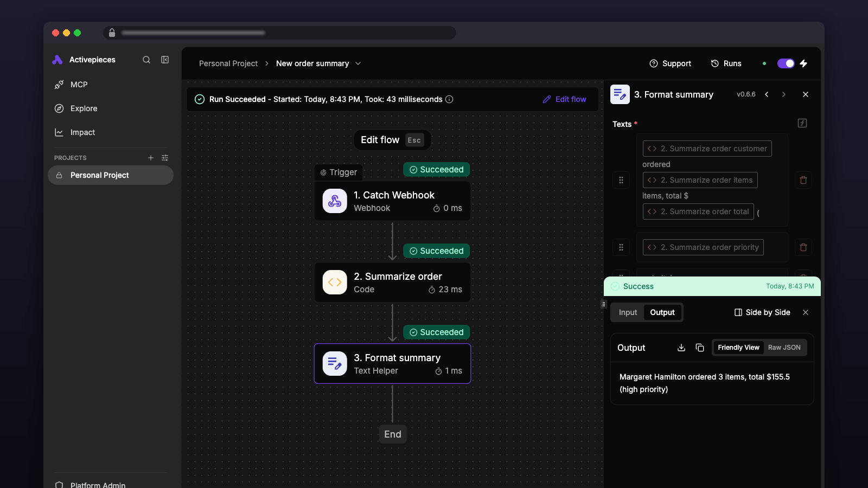Select Friendly View
The image size is (868, 488).
tap(738, 348)
